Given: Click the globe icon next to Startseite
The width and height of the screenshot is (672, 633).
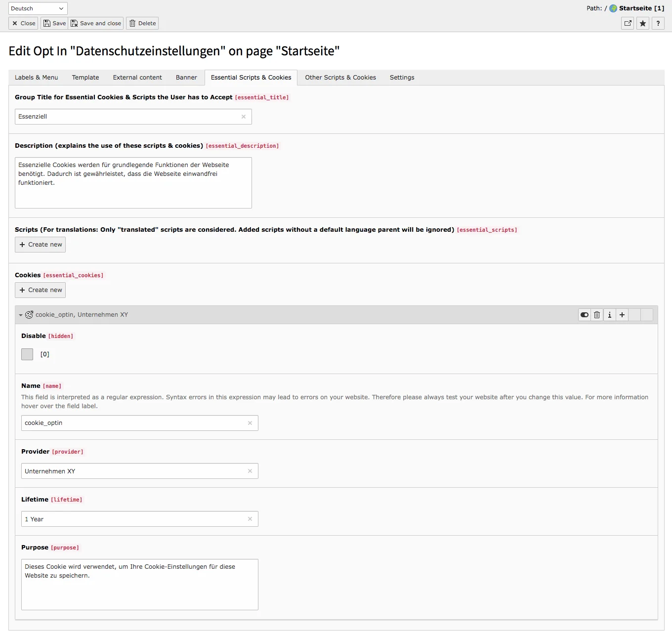Looking at the screenshot, I should (613, 8).
